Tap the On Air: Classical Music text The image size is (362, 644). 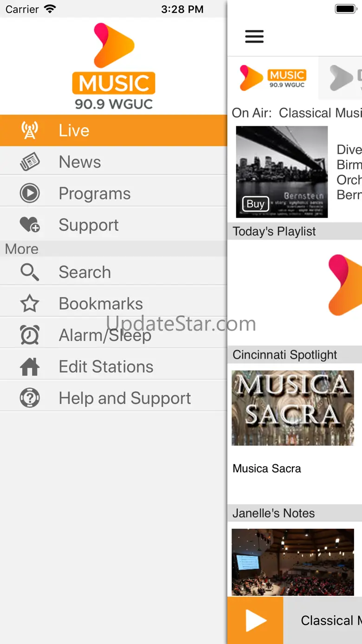pos(297,113)
